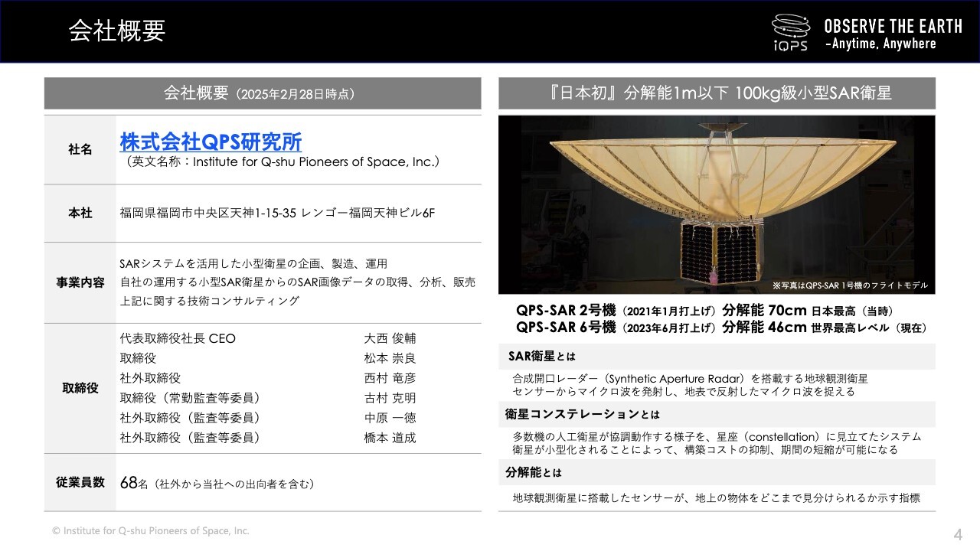Select the 社名 row label
This screenshot has width=980, height=551.
pyautogui.click(x=80, y=150)
